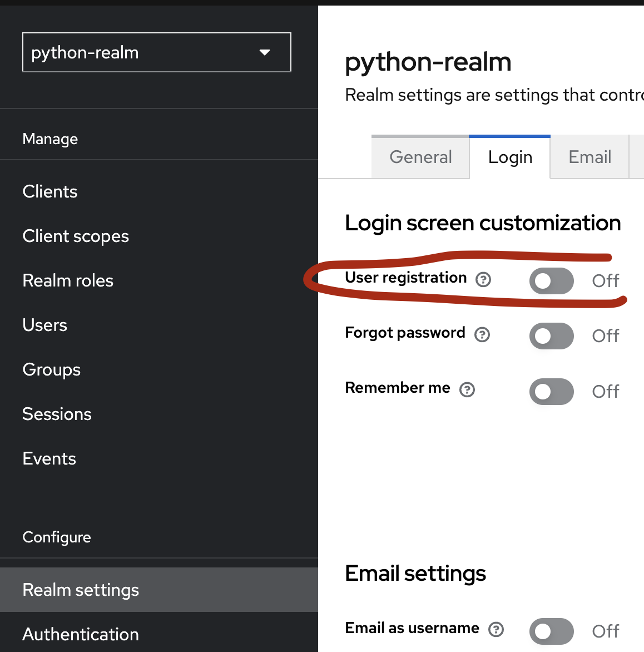Click the Configure section heading
Screen dimensions: 644x652
57,537
